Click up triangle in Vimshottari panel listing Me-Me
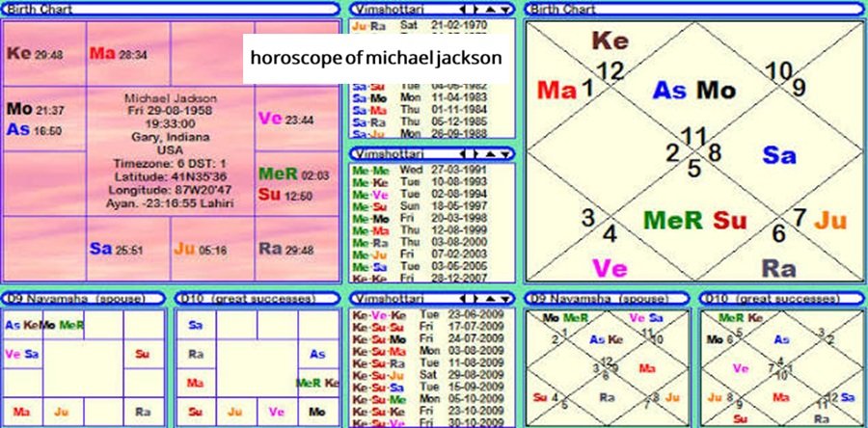 pos(490,154)
